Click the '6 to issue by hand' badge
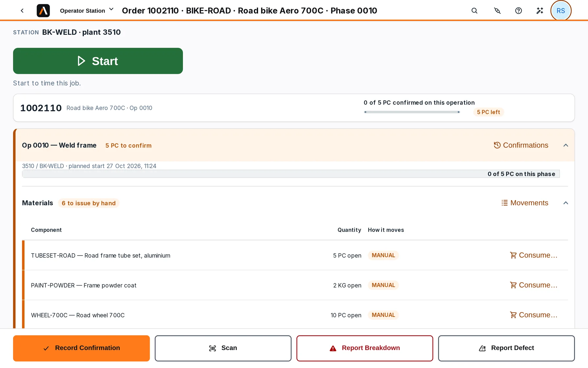Screen dimensions: 588x368 pos(89,203)
